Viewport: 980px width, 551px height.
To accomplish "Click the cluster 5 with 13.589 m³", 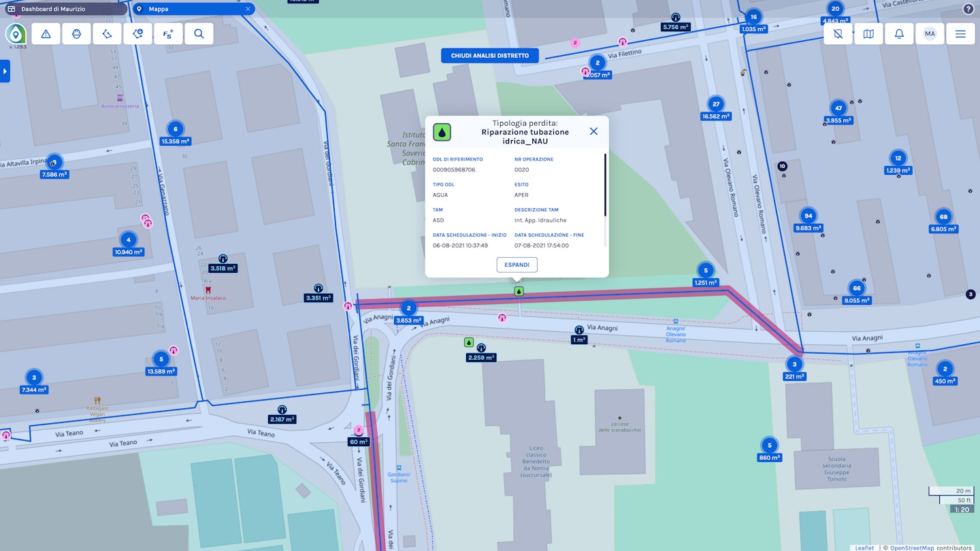I will point(161,359).
